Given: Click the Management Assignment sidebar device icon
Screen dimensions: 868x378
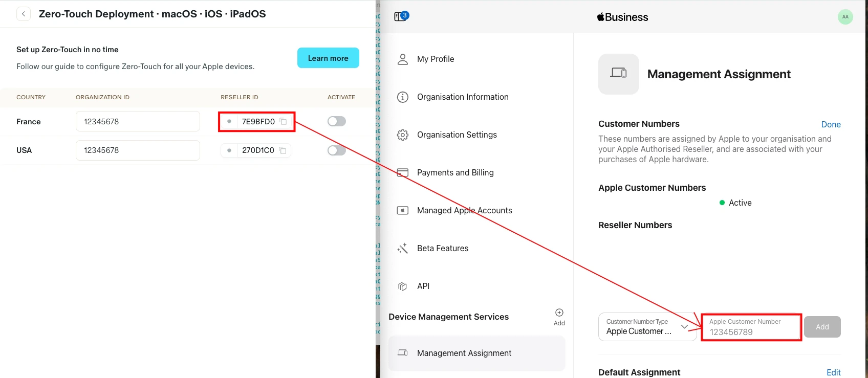Looking at the screenshot, I should coord(403,353).
